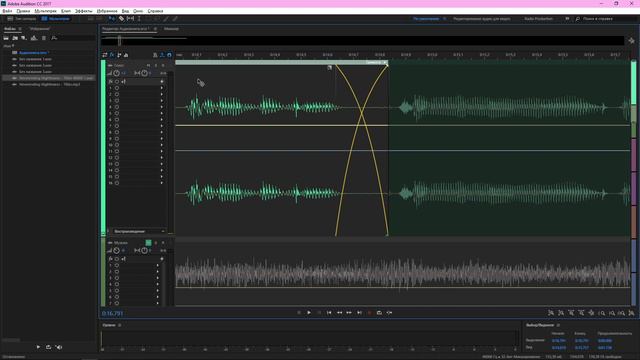Click Open File icon in Files panel
The height and width of the screenshot is (360, 640).
(6, 38)
